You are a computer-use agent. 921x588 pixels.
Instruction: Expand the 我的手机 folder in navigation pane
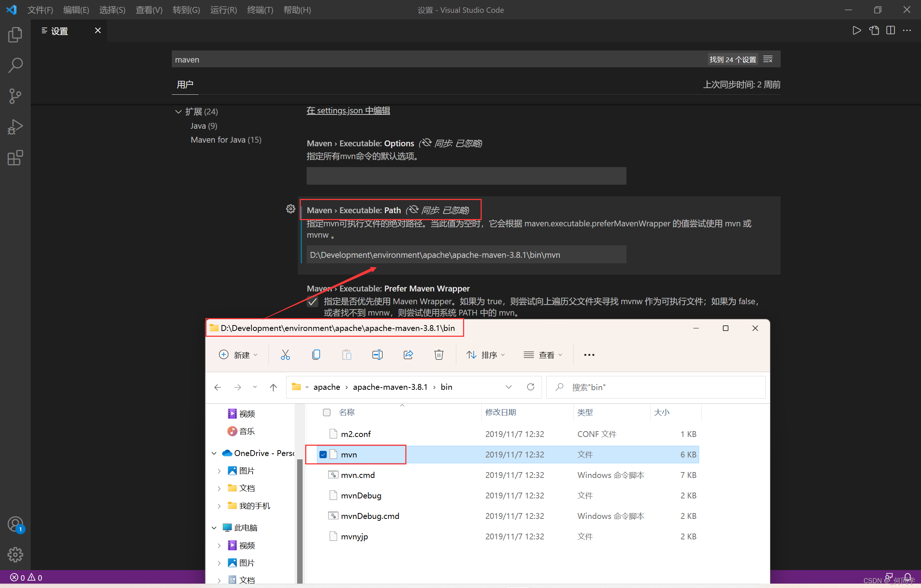pyautogui.click(x=219, y=506)
